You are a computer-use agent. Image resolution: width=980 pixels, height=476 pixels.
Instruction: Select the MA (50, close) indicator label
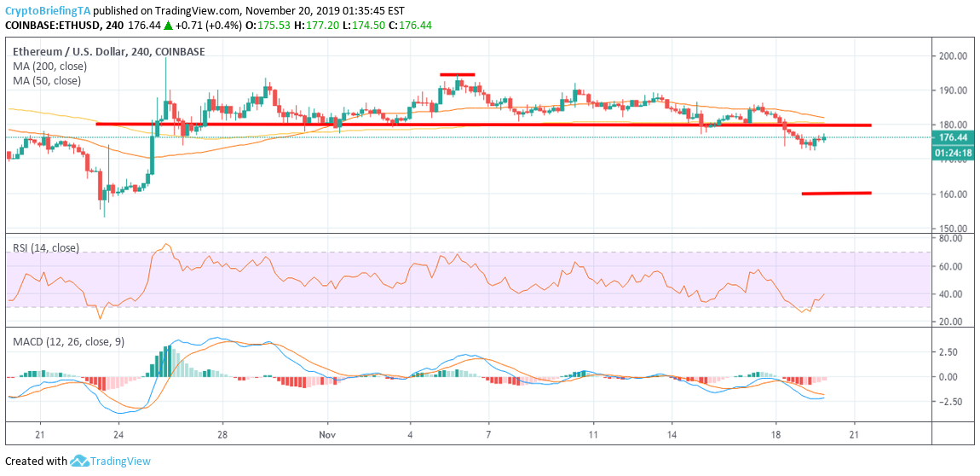click(x=47, y=81)
